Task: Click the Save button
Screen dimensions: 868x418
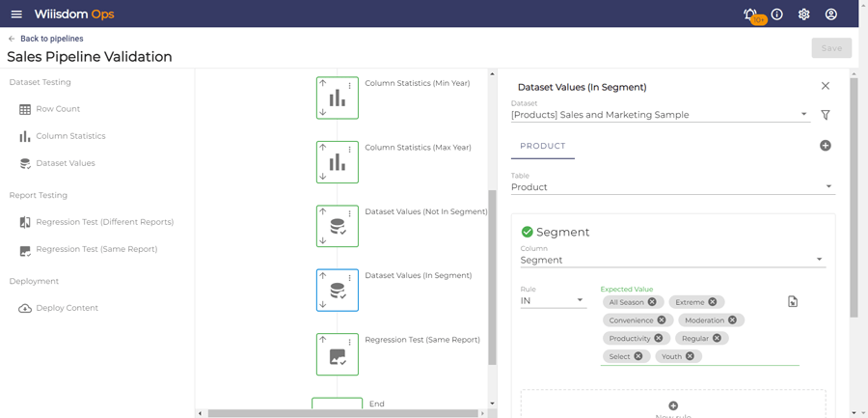Action: 831,48
